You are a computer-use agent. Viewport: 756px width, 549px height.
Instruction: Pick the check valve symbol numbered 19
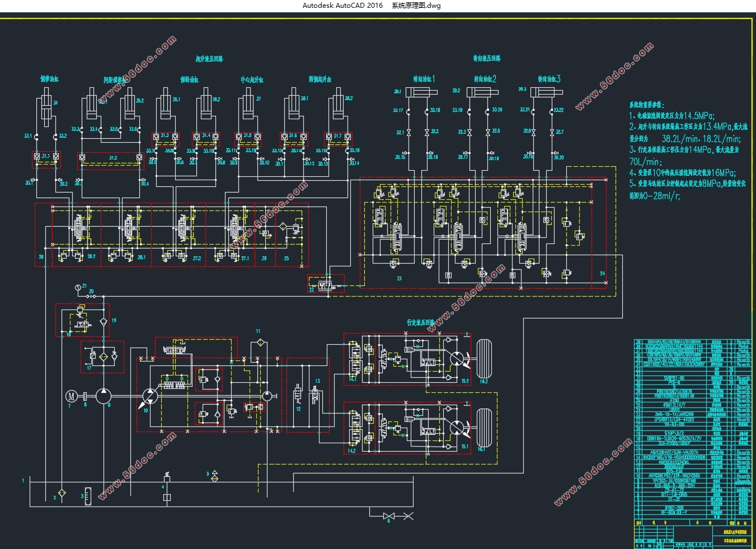pos(104,322)
